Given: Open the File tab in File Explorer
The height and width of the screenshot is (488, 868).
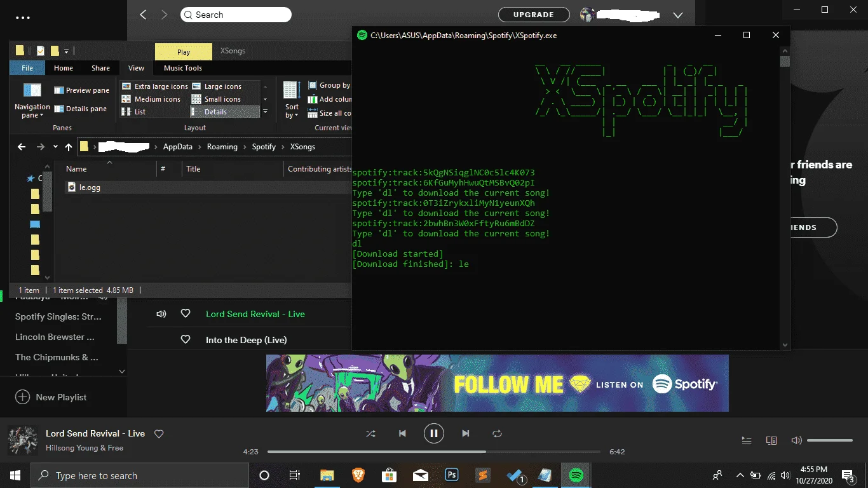Looking at the screenshot, I should (x=27, y=68).
